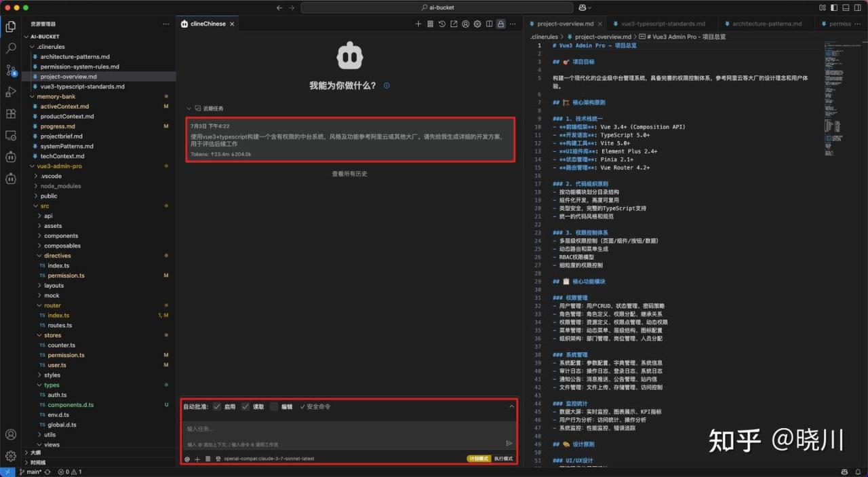The width and height of the screenshot is (868, 477).
Task: Open the Extensions view in the activity bar
Action: pyautogui.click(x=11, y=113)
